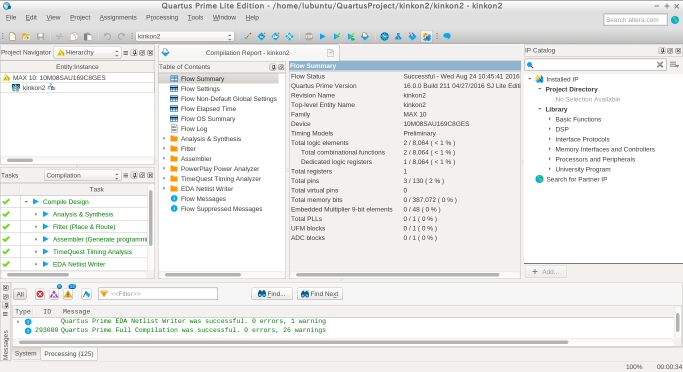This screenshot has height=372, width=683.
Task: Expand Basic Functions in IP Library
Action: click(x=550, y=119)
